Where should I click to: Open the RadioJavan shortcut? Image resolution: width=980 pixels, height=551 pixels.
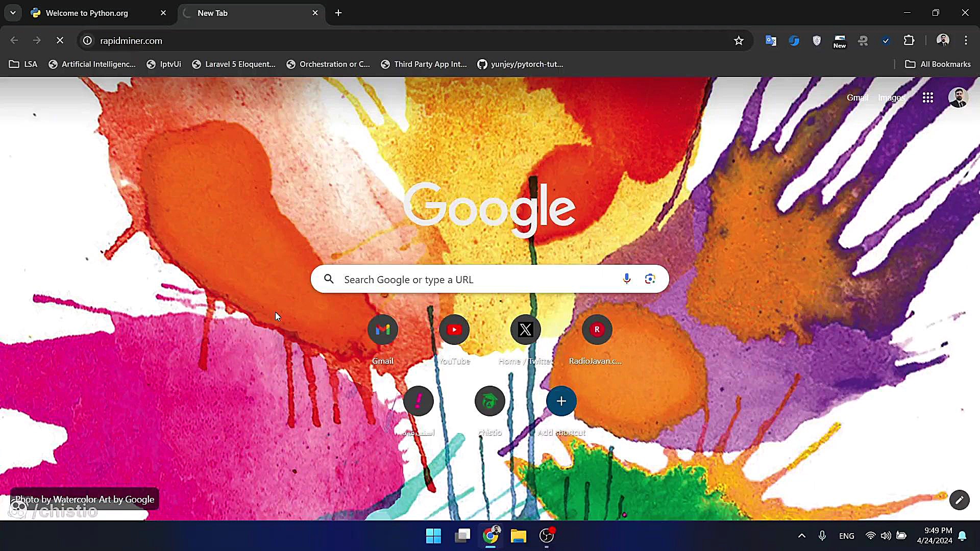point(597,330)
